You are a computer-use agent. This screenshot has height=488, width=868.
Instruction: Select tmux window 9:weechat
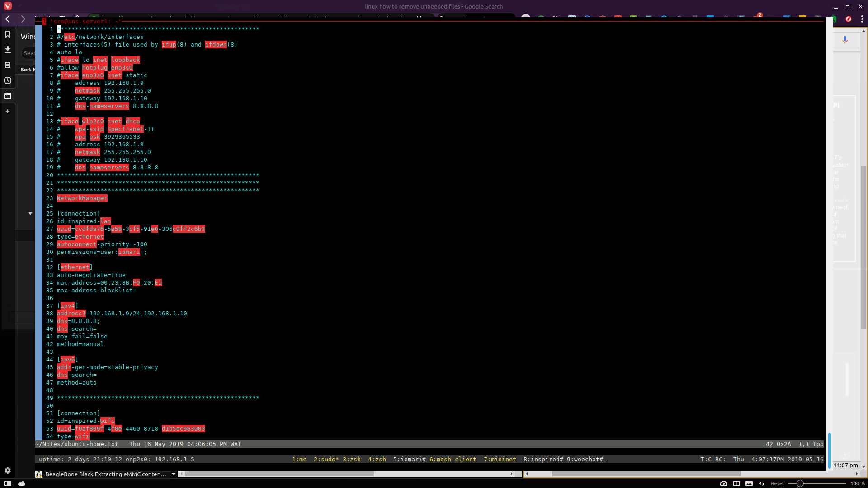(x=586, y=459)
